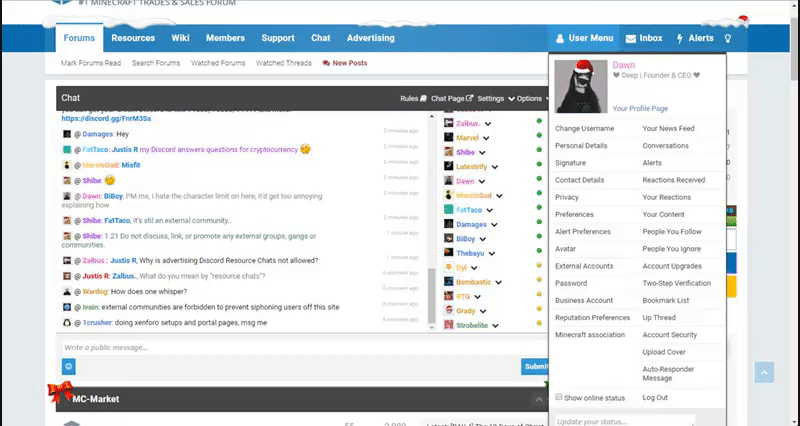This screenshot has height=426, width=800.
Task: Open the Members tab
Action: point(225,38)
